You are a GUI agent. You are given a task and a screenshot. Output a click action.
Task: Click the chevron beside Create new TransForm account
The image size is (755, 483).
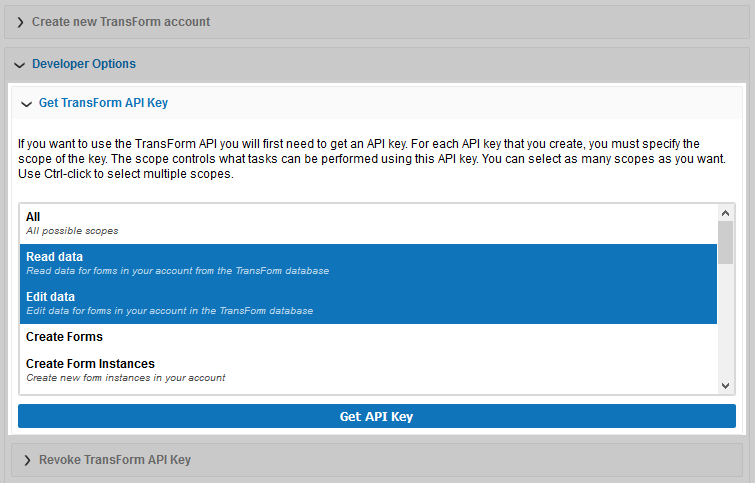[x=20, y=22]
